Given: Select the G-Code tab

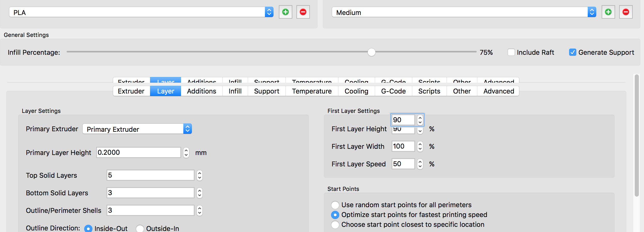Looking at the screenshot, I should 394,91.
